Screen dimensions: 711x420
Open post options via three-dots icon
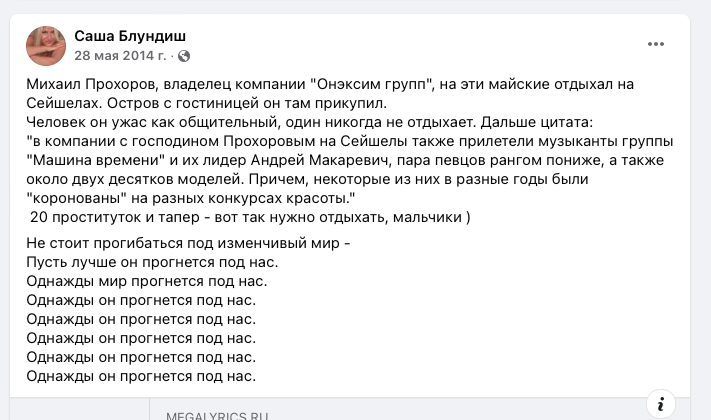656,44
